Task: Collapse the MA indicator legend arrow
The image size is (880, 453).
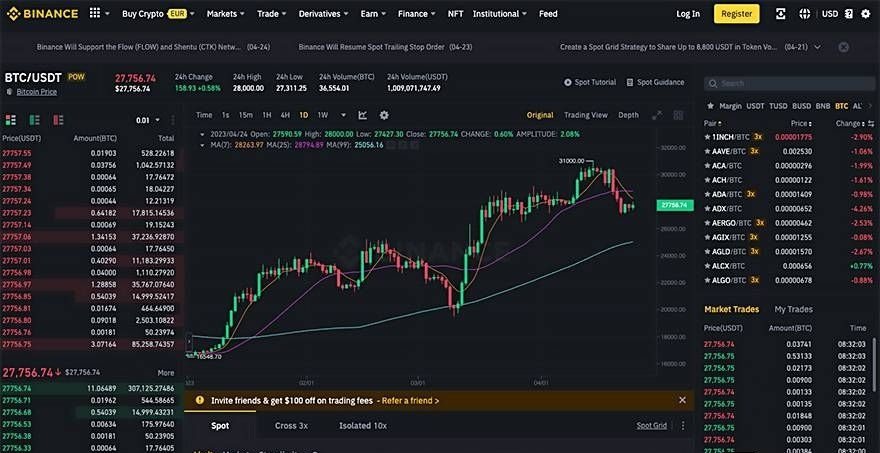Action: [203, 145]
